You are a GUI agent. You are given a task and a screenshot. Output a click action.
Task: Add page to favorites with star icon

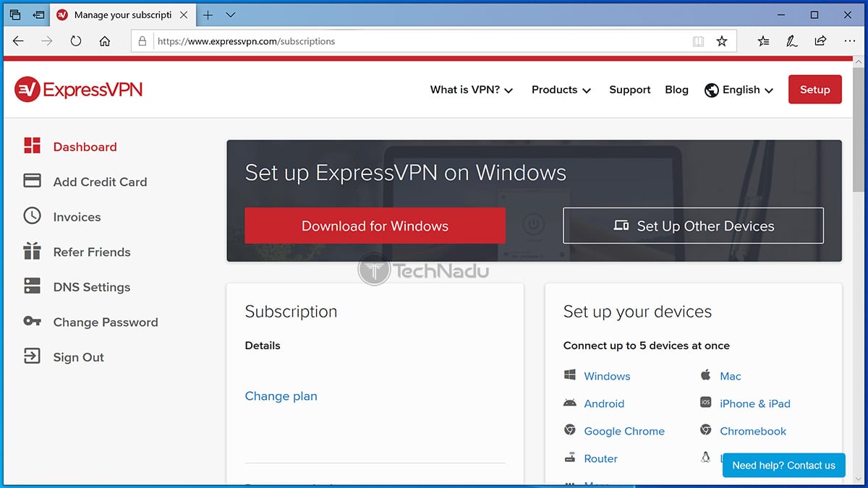point(721,41)
